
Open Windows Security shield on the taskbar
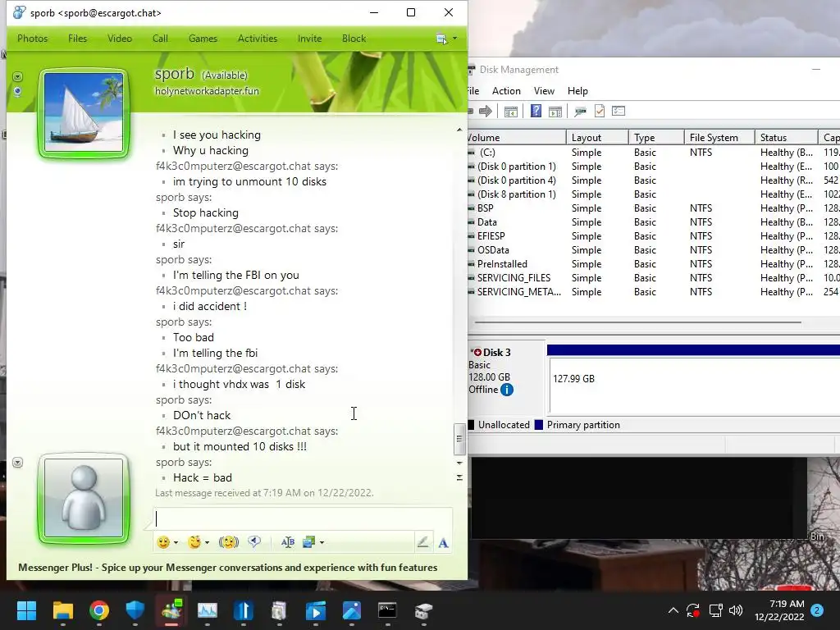[x=135, y=610]
